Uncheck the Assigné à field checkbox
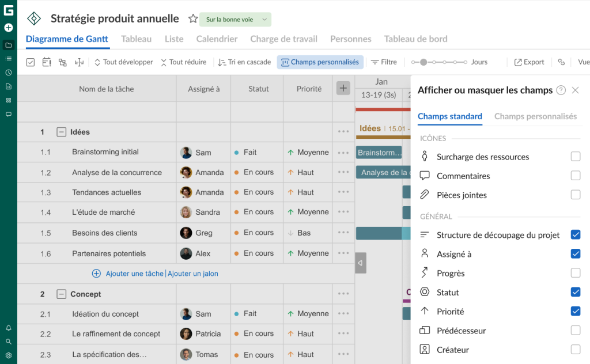 [576, 254]
